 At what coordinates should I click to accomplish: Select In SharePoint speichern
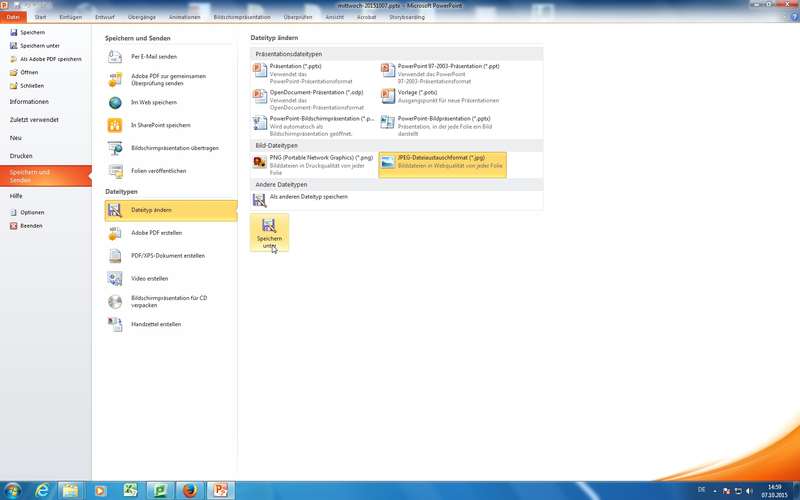[170, 125]
